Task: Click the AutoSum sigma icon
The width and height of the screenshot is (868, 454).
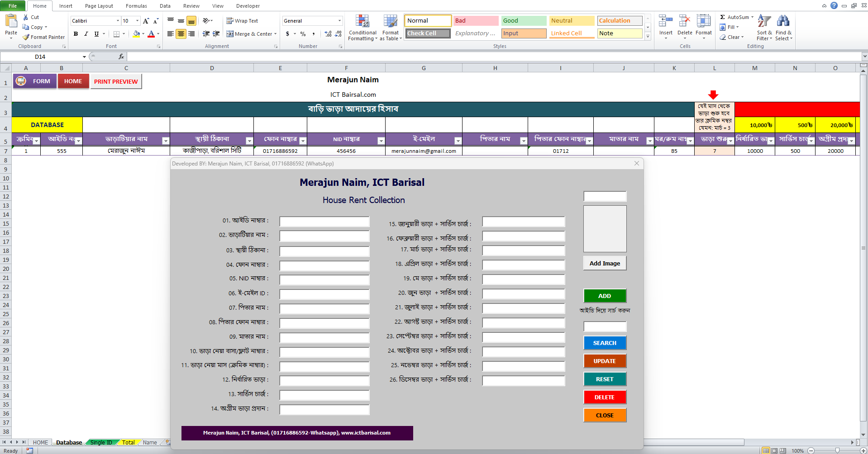Action: [x=723, y=17]
